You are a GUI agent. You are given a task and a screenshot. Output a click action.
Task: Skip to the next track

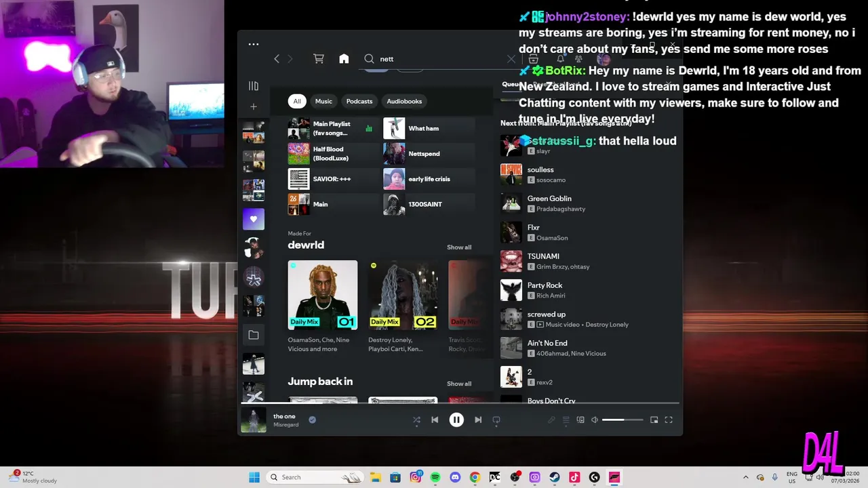[x=478, y=420]
